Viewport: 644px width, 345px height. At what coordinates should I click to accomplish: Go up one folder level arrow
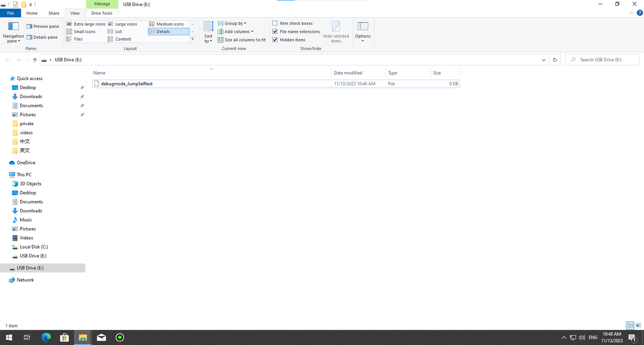point(35,60)
